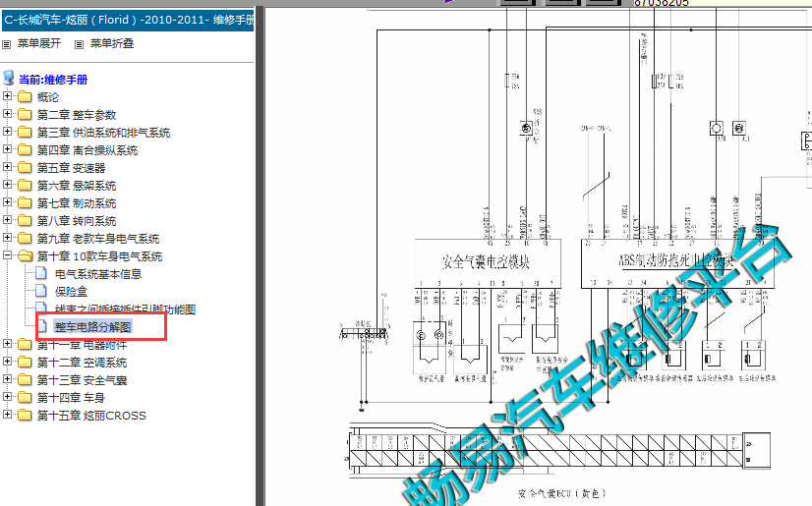Click the folder icon for 第六章 悬架系统
This screenshot has height=506, width=812.
click(x=25, y=186)
